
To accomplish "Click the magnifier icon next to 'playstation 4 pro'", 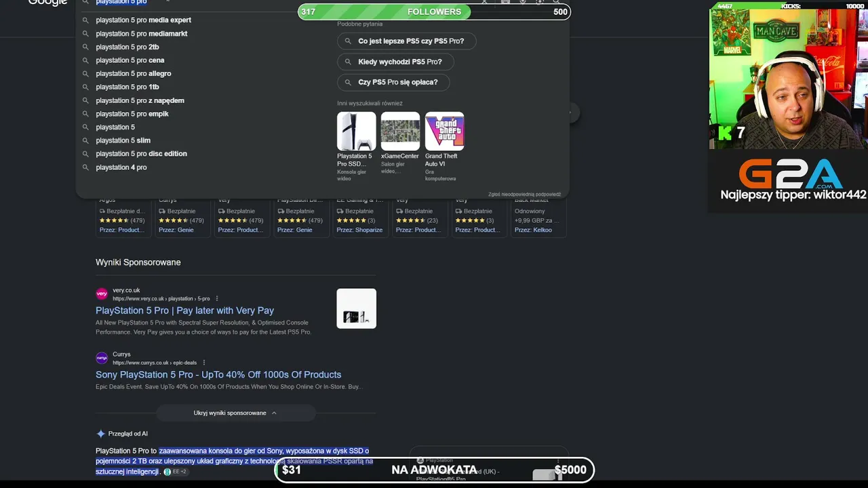I will pyautogui.click(x=85, y=167).
